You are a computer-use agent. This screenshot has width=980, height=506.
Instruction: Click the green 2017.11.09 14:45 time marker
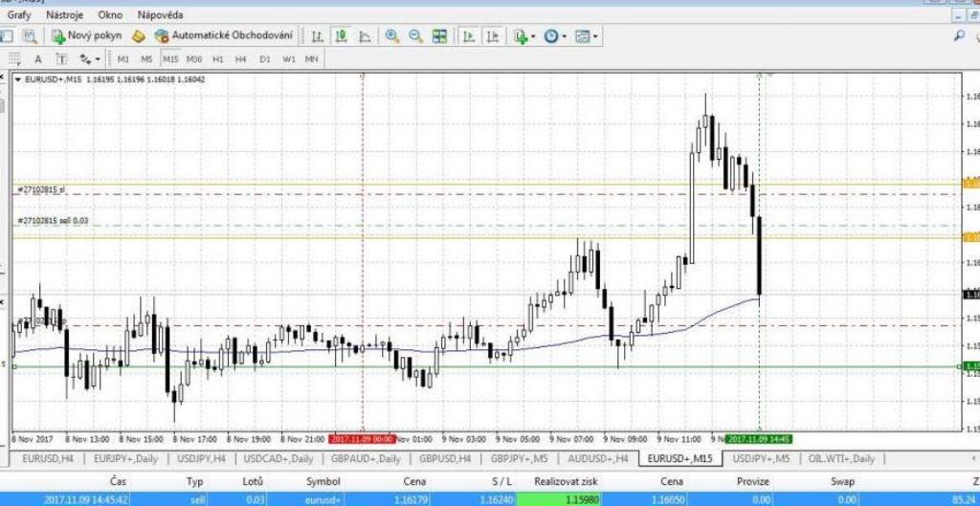point(759,438)
